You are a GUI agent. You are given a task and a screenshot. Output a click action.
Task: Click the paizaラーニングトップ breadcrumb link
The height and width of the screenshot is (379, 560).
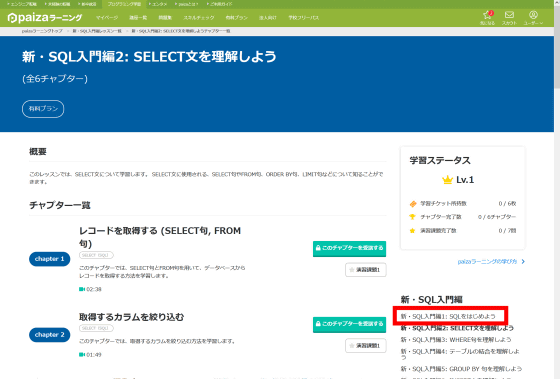pyautogui.click(x=42, y=31)
